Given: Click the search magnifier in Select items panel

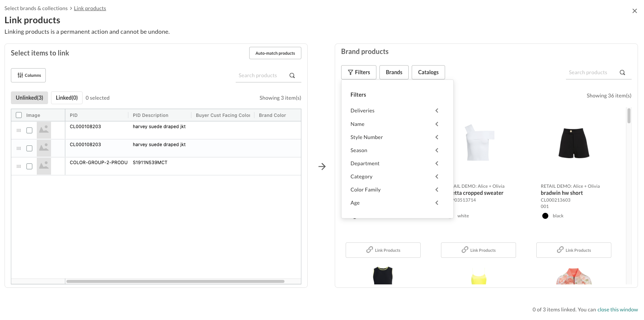Looking at the screenshot, I should tap(292, 75).
